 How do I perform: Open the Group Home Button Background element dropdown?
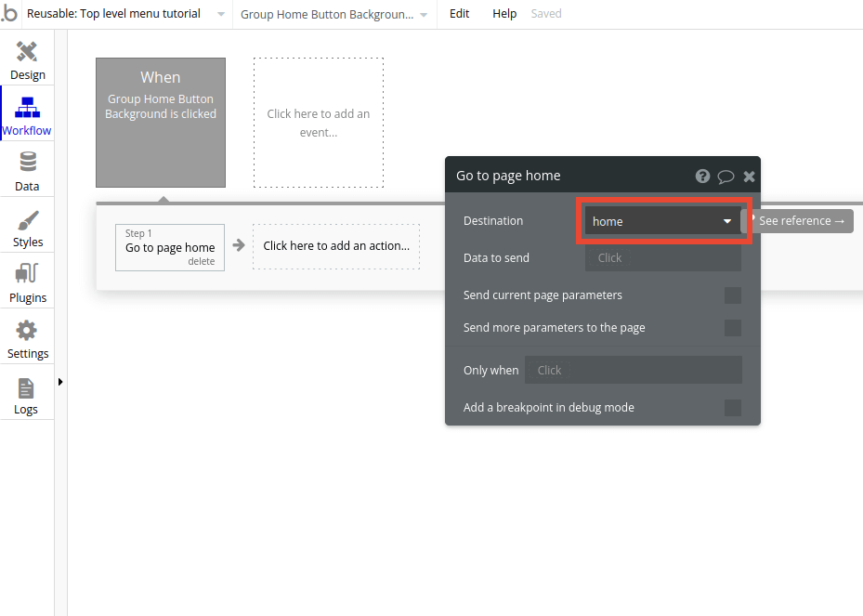click(x=333, y=14)
